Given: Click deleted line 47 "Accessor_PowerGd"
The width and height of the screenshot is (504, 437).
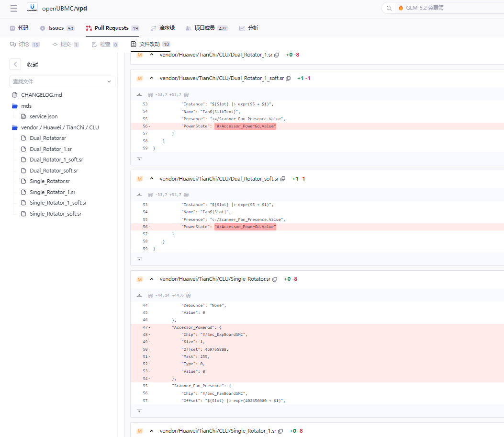Looking at the screenshot, I should (317, 327).
